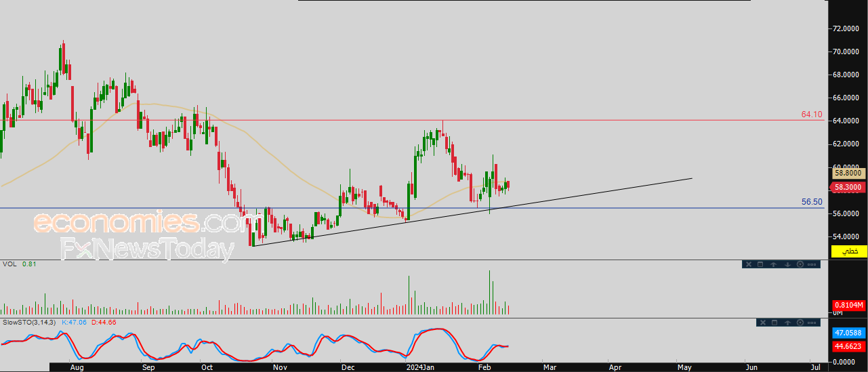Screen dimensions: 868x372
Task: Click the Nov date axis label
Action: coord(280,367)
